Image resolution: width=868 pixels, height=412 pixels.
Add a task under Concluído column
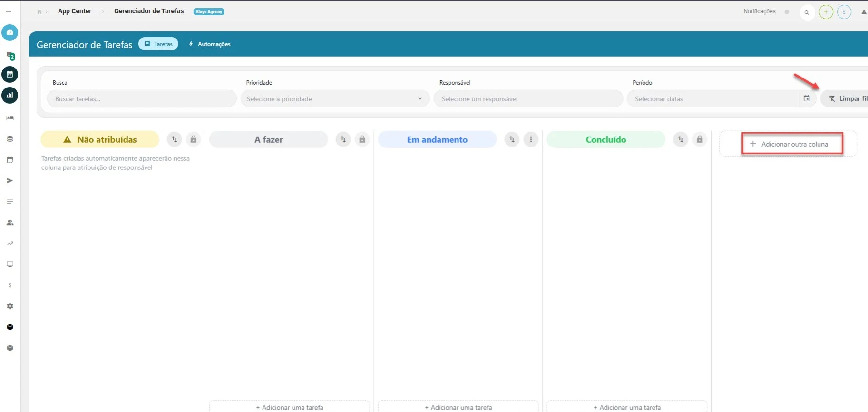tap(627, 407)
